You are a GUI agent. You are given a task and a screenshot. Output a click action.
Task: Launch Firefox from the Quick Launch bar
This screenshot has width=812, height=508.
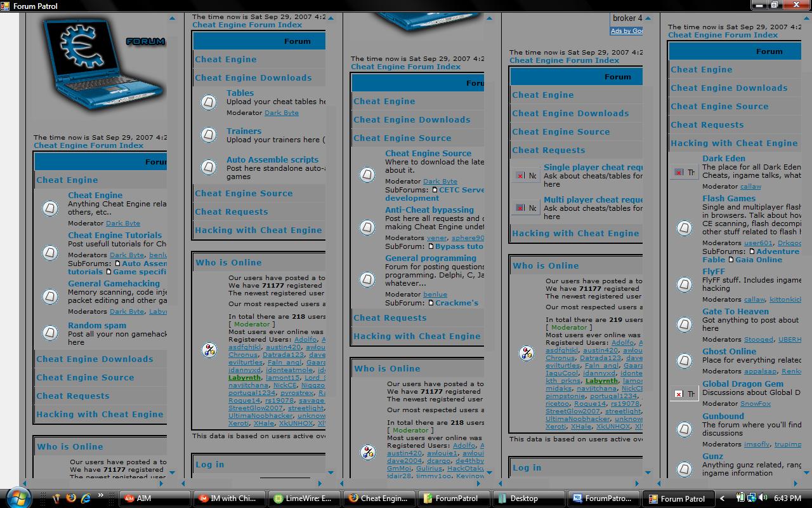71,498
